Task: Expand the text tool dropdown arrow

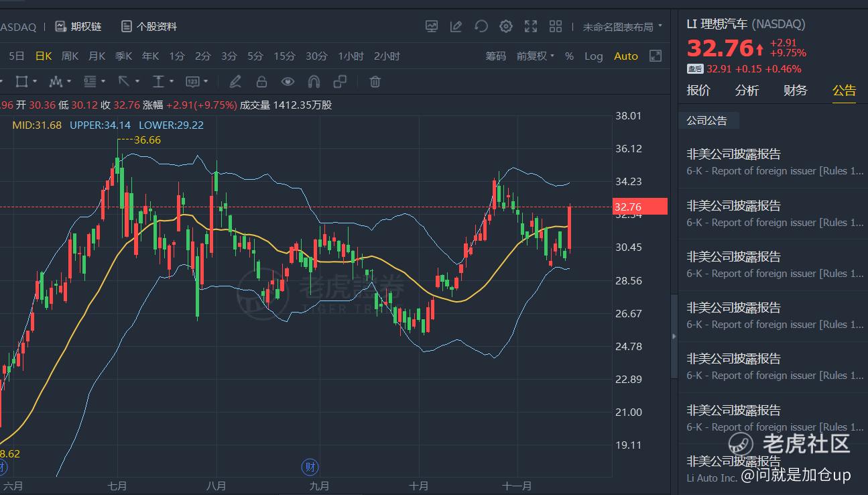Action: (171, 82)
